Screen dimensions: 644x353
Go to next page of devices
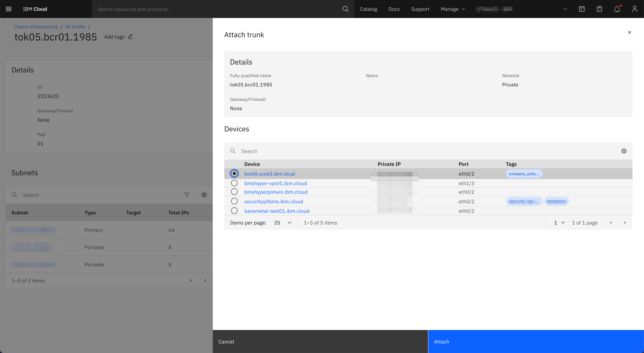click(625, 223)
